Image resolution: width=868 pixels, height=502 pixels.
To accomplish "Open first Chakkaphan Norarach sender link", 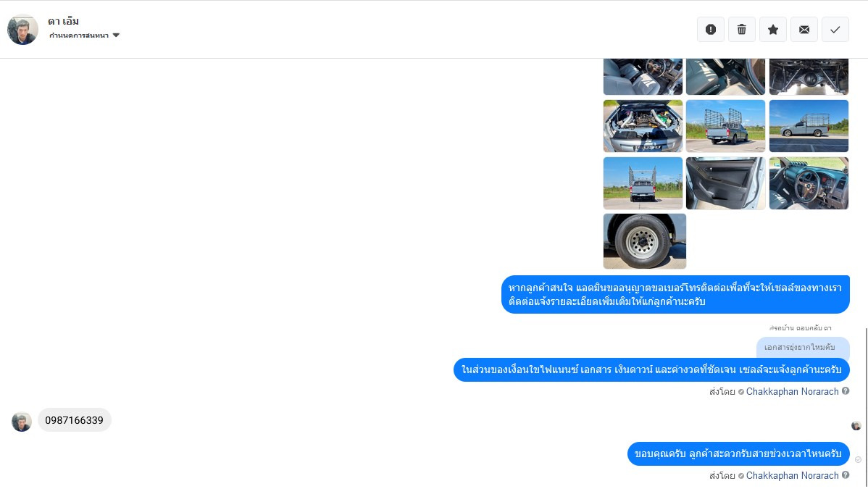I will tap(792, 391).
